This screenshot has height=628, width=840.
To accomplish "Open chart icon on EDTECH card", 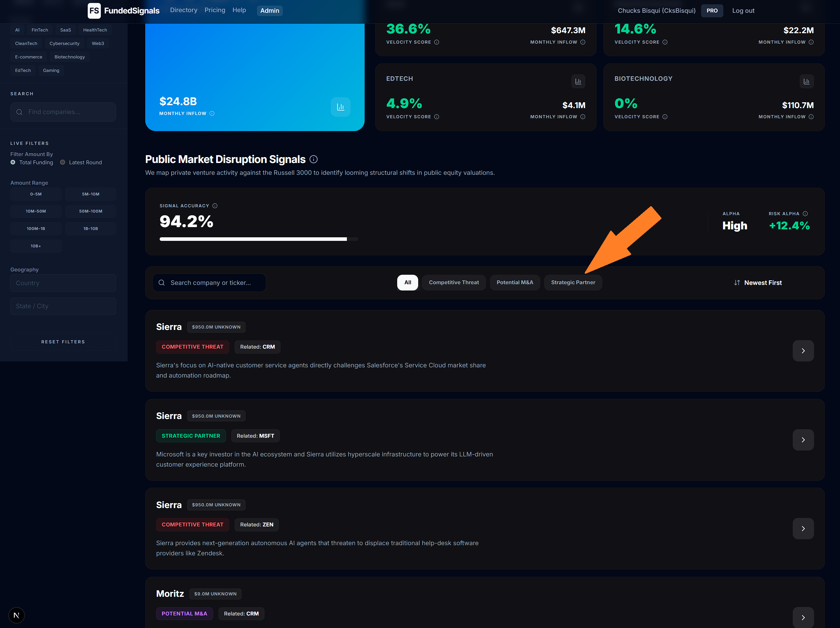I will pyautogui.click(x=578, y=81).
